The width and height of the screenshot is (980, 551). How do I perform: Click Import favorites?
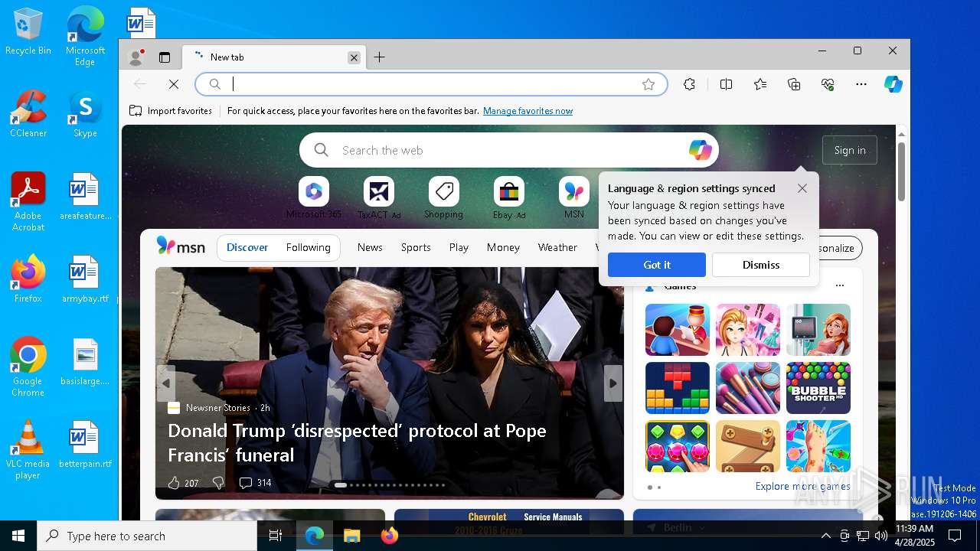171,111
